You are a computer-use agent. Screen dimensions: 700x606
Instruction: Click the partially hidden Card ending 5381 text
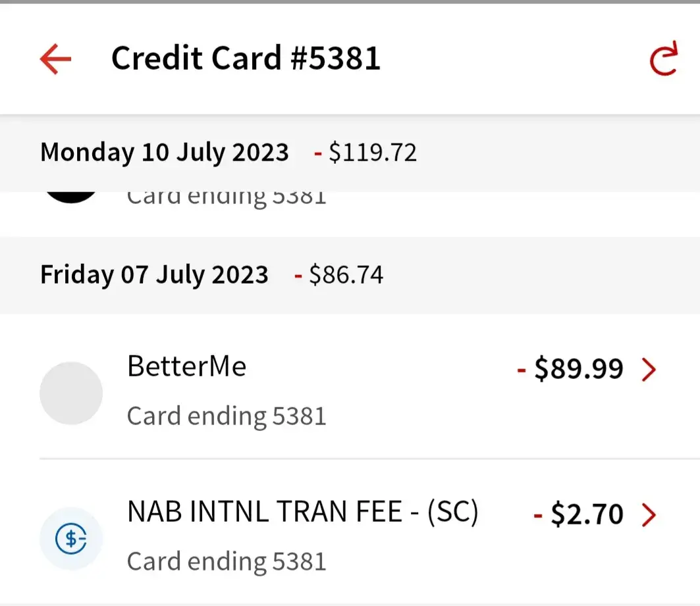227,198
